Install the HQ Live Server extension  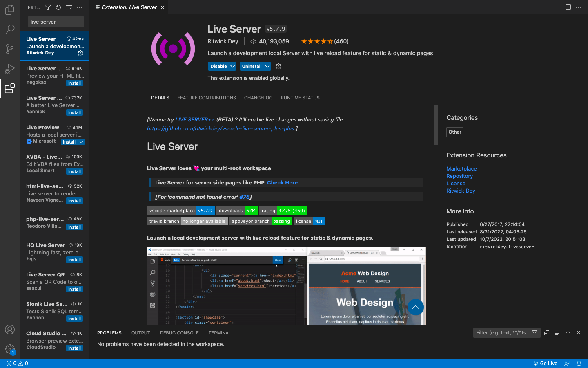coord(74,260)
